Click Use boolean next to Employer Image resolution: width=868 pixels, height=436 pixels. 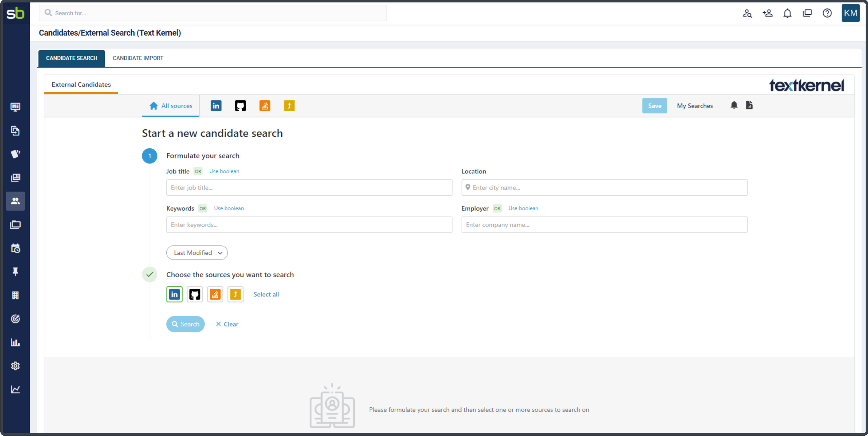click(523, 208)
